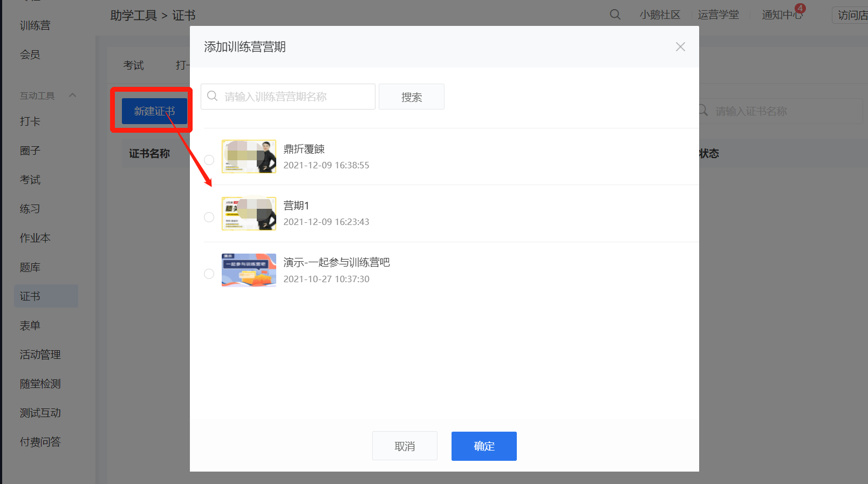Click the 鼎折覆餗 camp thumbnail
Viewport: 868px width, 484px height.
tap(249, 156)
